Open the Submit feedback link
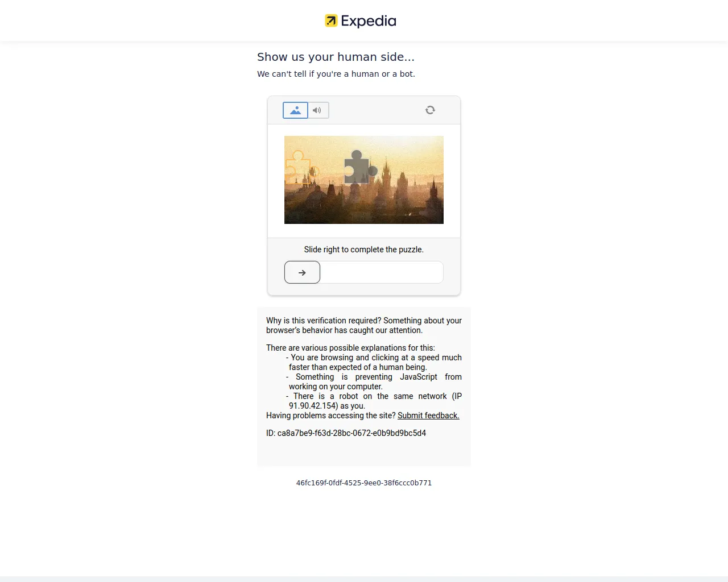 point(428,415)
